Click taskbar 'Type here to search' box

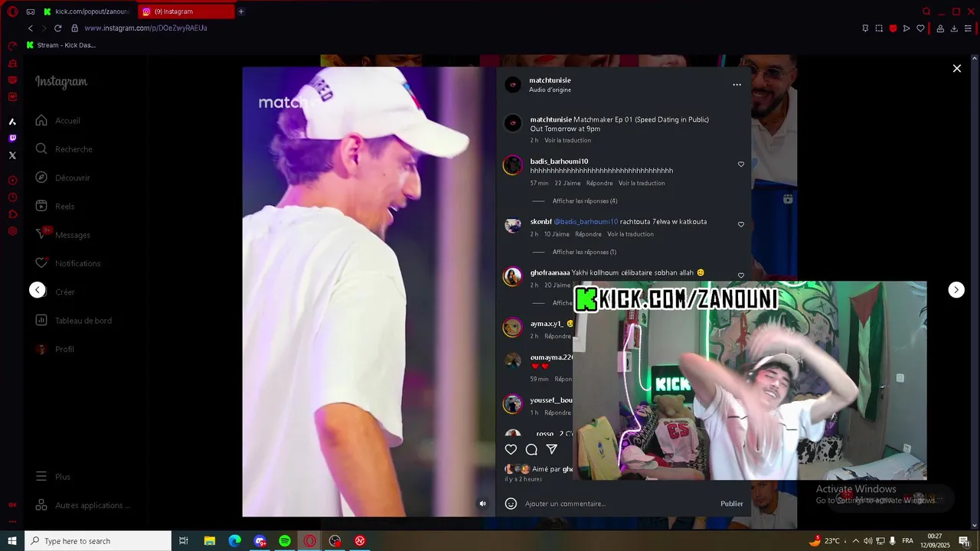98,541
